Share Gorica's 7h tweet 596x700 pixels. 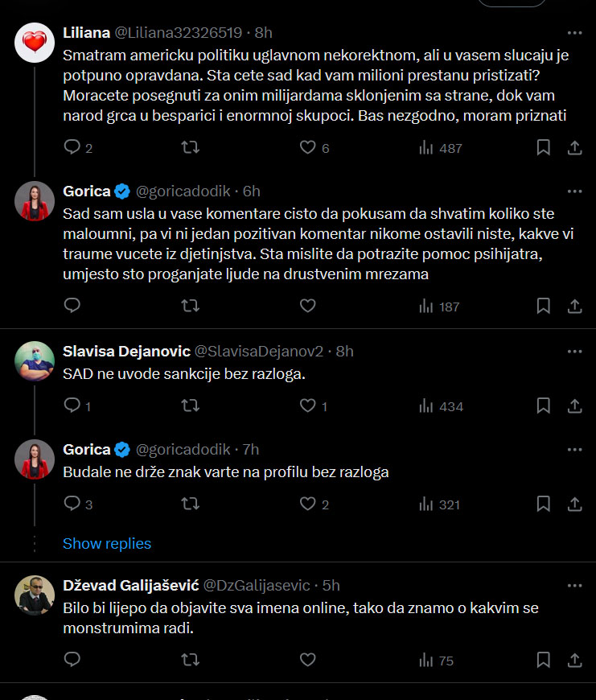point(574,504)
